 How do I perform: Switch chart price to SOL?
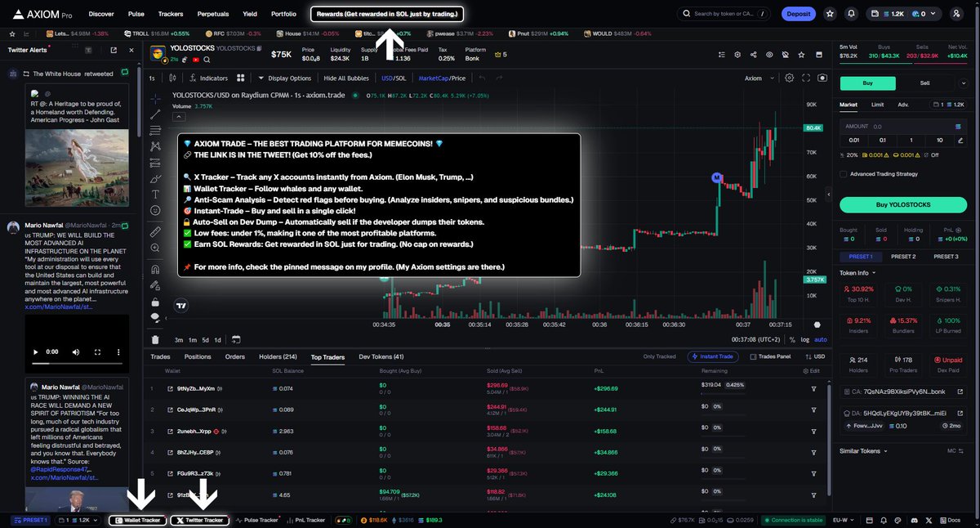(x=401, y=78)
